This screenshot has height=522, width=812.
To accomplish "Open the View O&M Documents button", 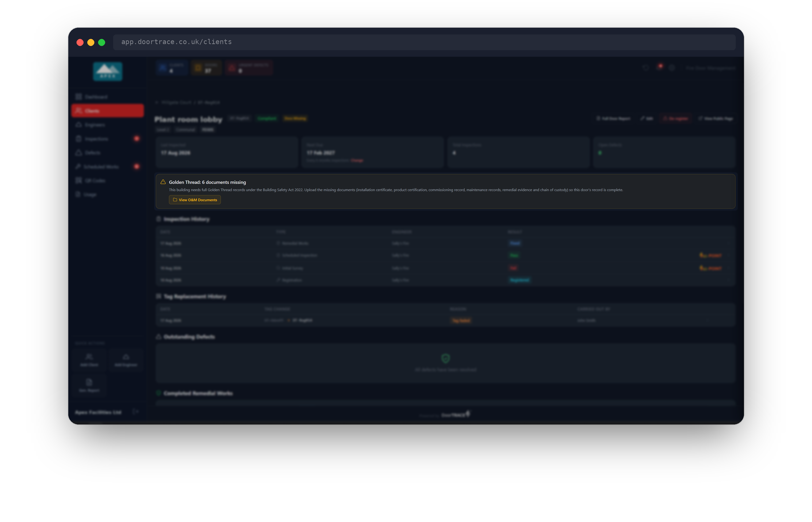I will [195, 200].
